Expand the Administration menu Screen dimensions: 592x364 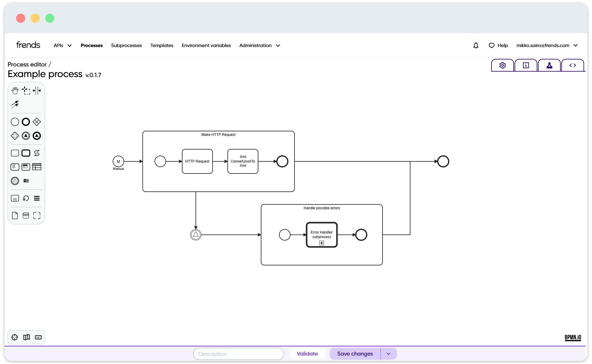pos(260,45)
